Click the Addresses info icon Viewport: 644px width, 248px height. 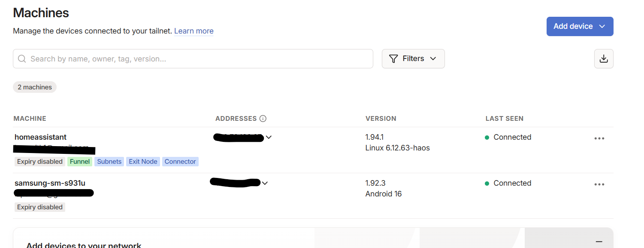pyautogui.click(x=263, y=119)
